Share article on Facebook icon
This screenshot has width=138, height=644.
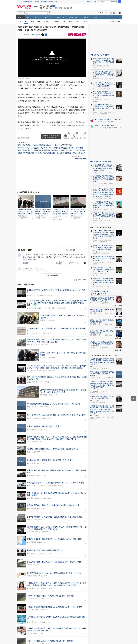pyautogui.click(x=46, y=35)
